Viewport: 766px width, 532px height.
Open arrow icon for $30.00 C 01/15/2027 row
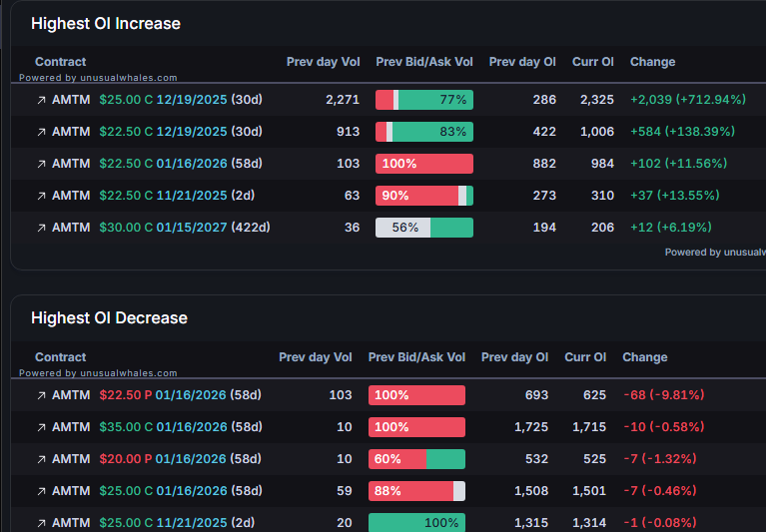[x=42, y=228]
